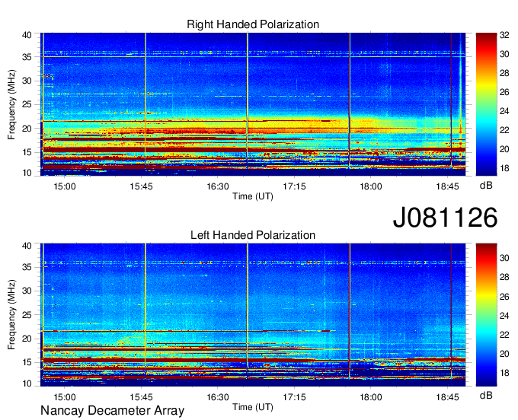Click the 40 MHz tick on the top plot
This screenshot has height=420, width=518.
point(27,35)
